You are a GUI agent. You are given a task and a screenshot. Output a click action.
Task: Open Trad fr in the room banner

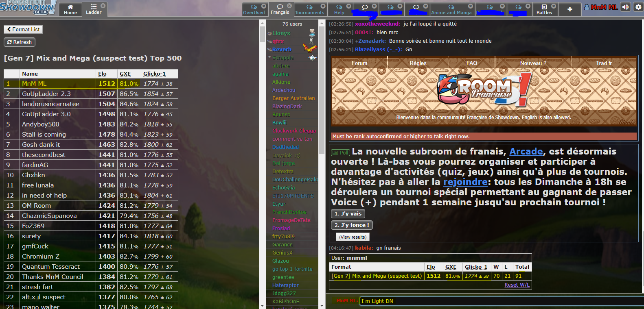pos(604,63)
